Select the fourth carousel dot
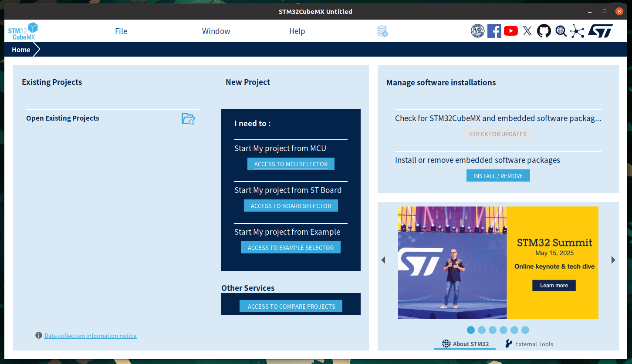 coord(504,330)
